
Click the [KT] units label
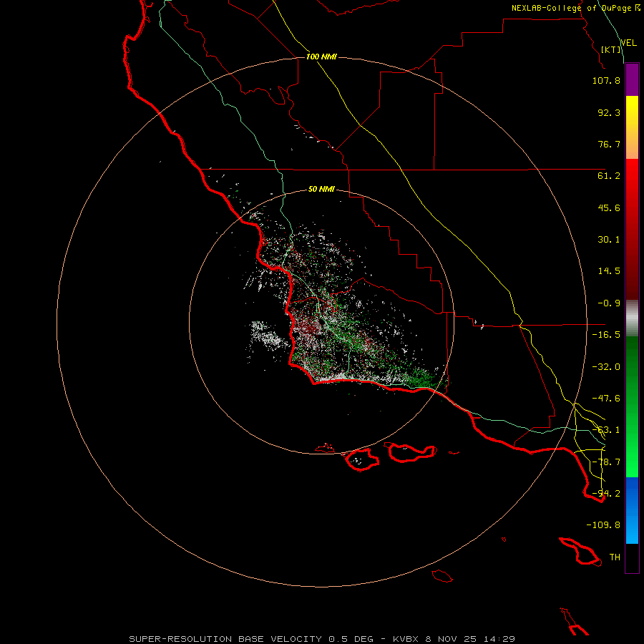[611, 49]
